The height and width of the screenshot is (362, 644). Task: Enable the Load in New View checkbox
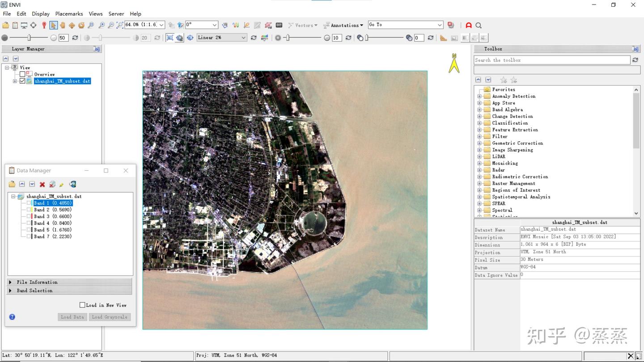pos(82,305)
